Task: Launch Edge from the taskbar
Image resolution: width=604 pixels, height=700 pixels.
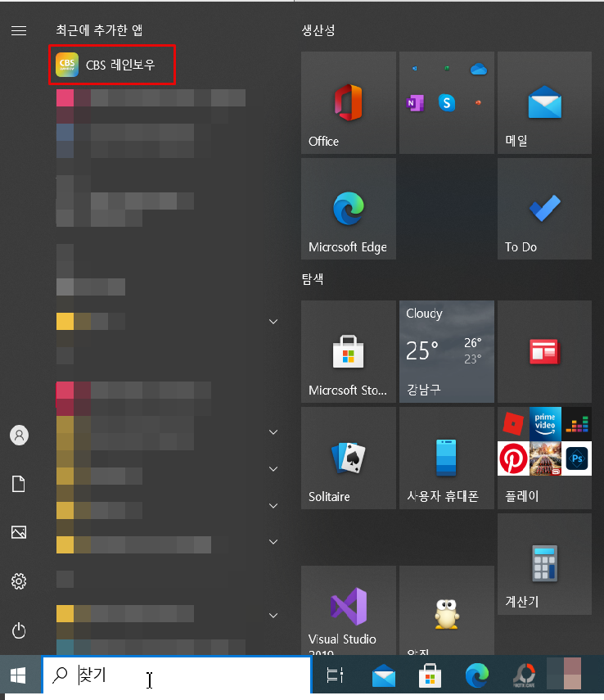Action: coord(477,675)
